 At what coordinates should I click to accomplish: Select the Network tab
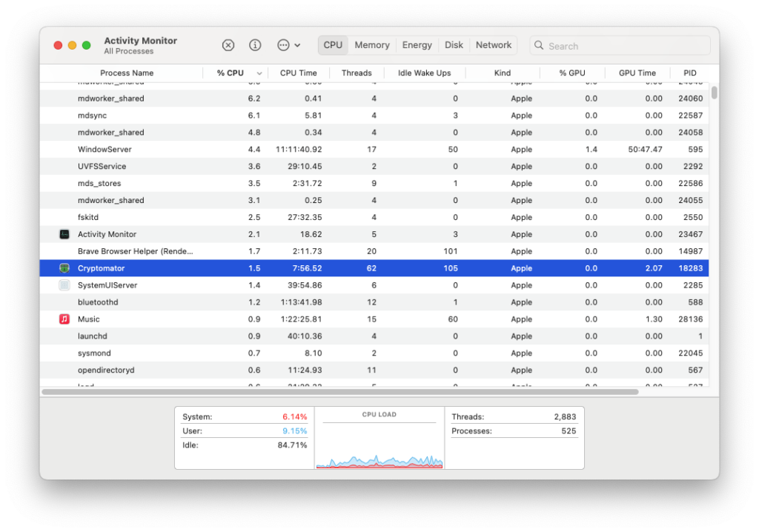[493, 45]
